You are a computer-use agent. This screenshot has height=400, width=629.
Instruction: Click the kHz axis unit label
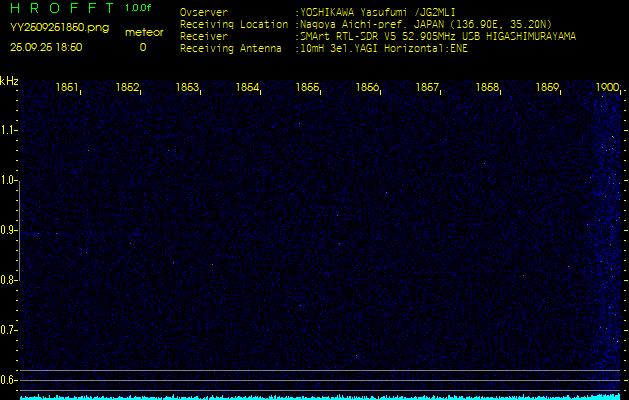pyautogui.click(x=9, y=81)
